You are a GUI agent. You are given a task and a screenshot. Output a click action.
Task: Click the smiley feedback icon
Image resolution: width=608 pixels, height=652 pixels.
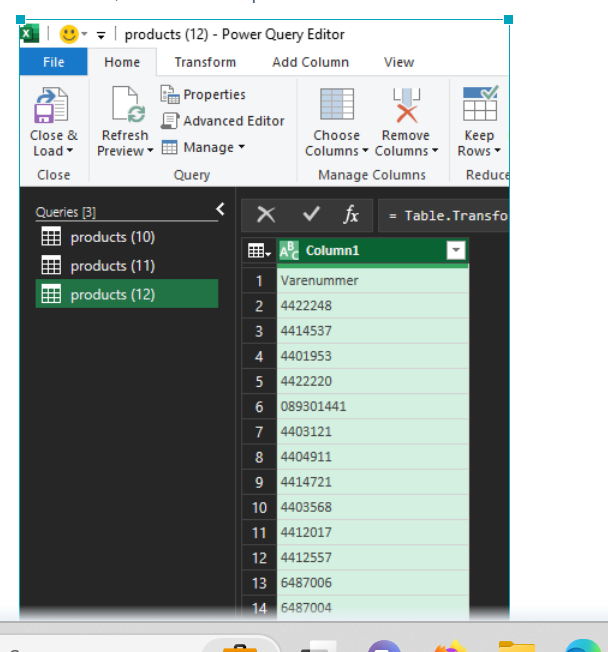pos(69,34)
